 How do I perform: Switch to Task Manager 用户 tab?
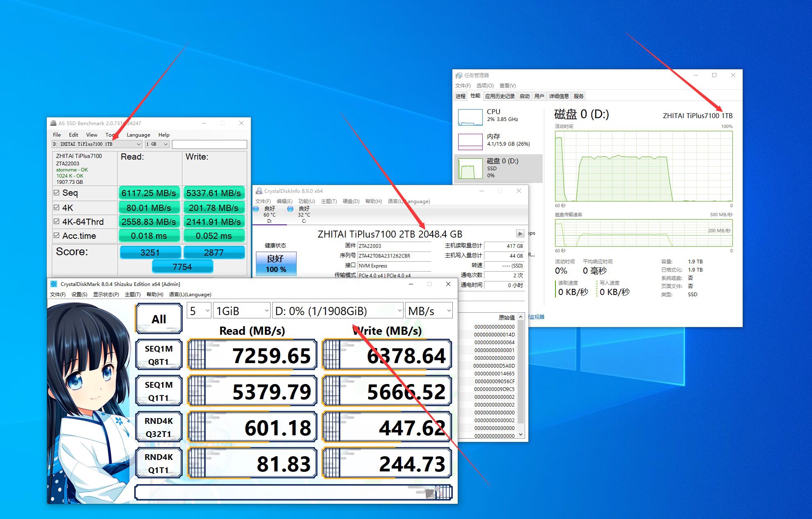point(539,96)
